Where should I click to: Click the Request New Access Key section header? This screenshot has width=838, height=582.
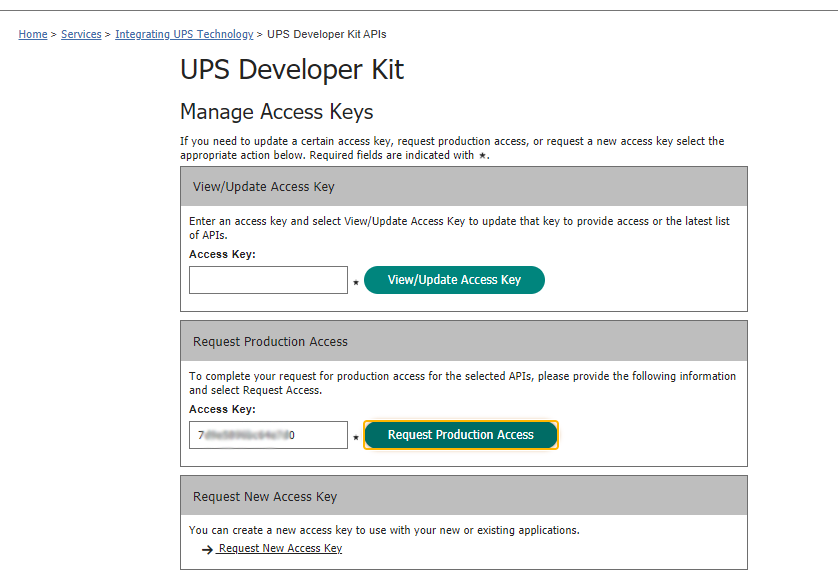464,496
